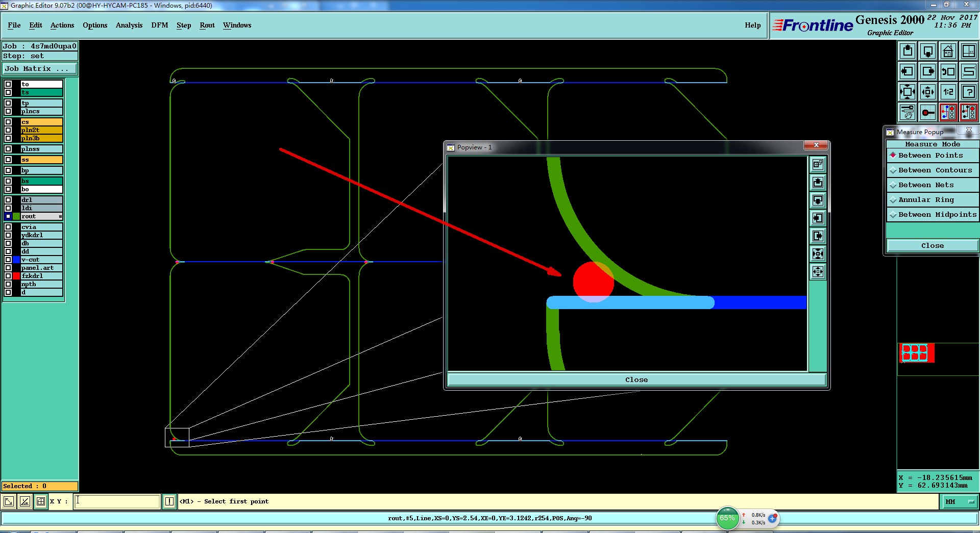The width and height of the screenshot is (980, 533).
Task: Toggle display checkbox for layer 'drl'
Action: [8, 200]
